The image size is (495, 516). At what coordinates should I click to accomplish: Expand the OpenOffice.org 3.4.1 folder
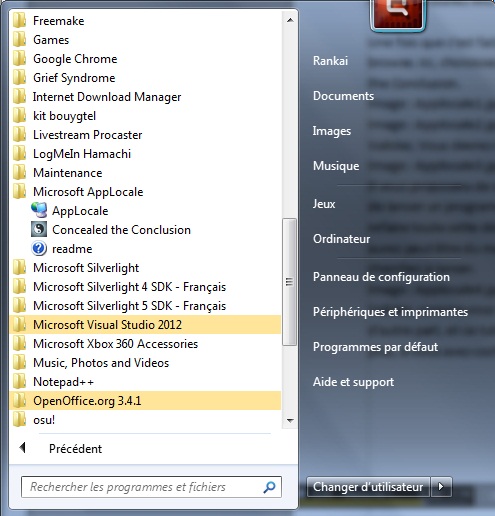click(x=145, y=401)
